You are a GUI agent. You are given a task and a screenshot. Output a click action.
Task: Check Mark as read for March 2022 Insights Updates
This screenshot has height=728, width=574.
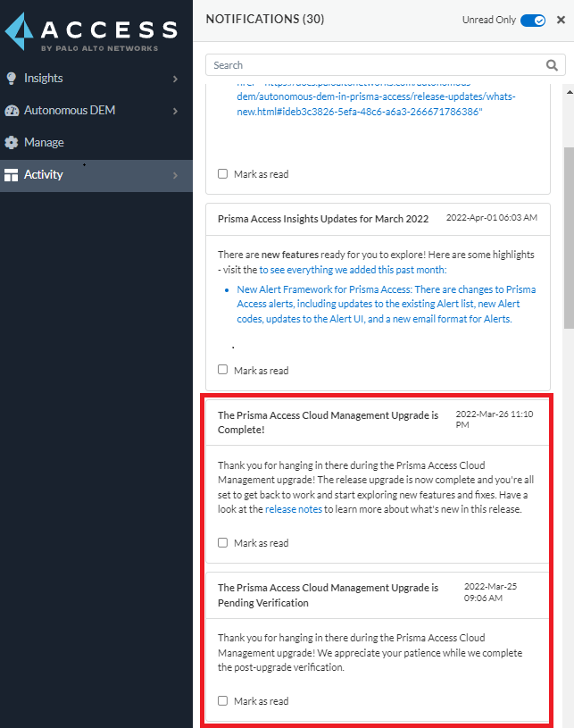(x=223, y=370)
